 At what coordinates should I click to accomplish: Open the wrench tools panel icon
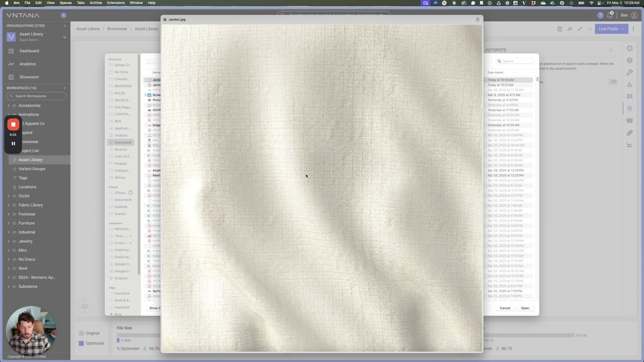click(629, 72)
